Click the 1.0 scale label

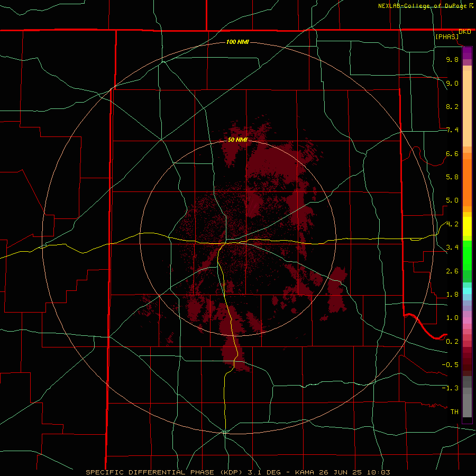[x=452, y=318]
